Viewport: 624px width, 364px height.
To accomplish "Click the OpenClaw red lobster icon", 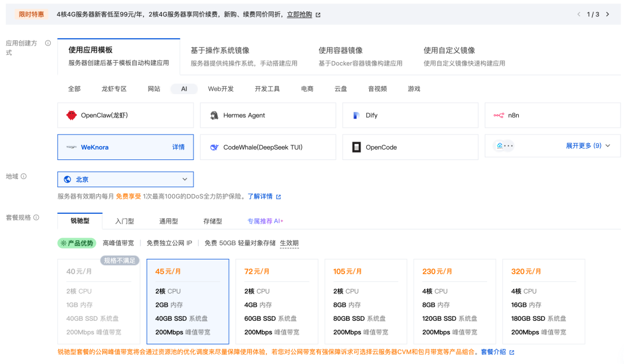I will pos(72,116).
